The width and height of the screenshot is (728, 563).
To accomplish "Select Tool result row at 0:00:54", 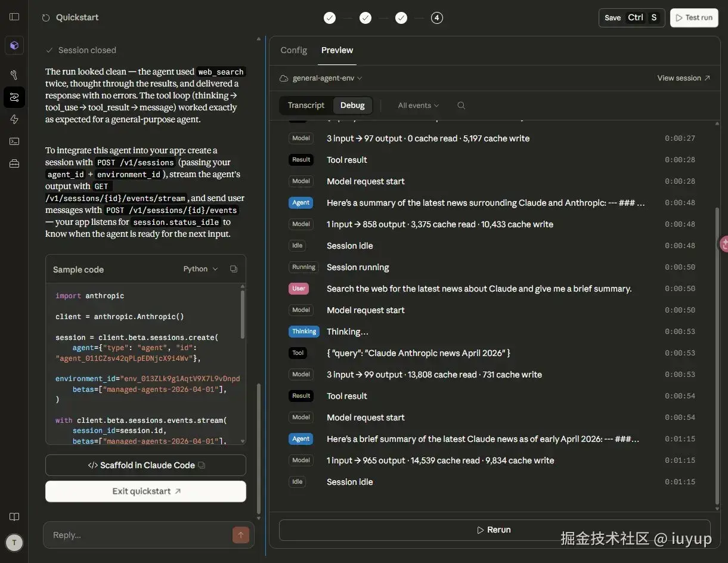I will tap(492, 396).
